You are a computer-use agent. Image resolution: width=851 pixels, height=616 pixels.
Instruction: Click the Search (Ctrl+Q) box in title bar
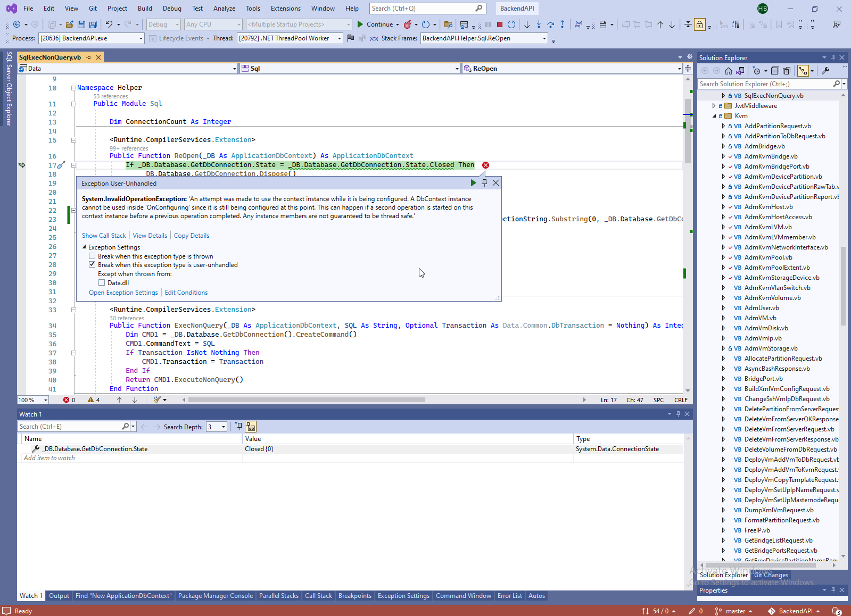[427, 9]
